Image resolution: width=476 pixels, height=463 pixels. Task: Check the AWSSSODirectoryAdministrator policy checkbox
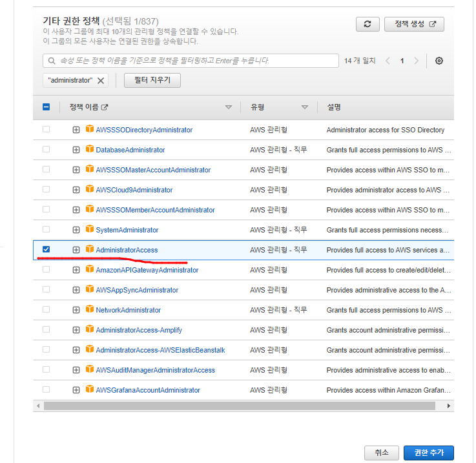(46, 129)
